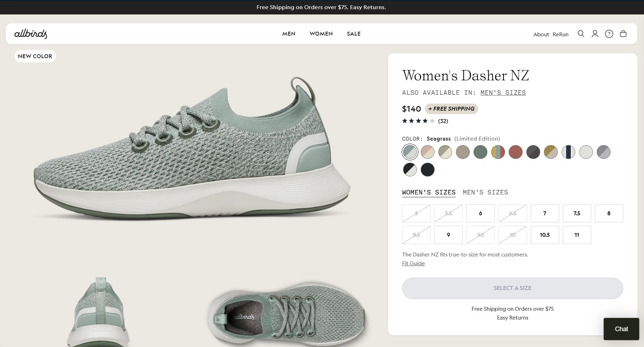Open the account profile icon
This screenshot has height=347, width=644.
pyautogui.click(x=595, y=34)
